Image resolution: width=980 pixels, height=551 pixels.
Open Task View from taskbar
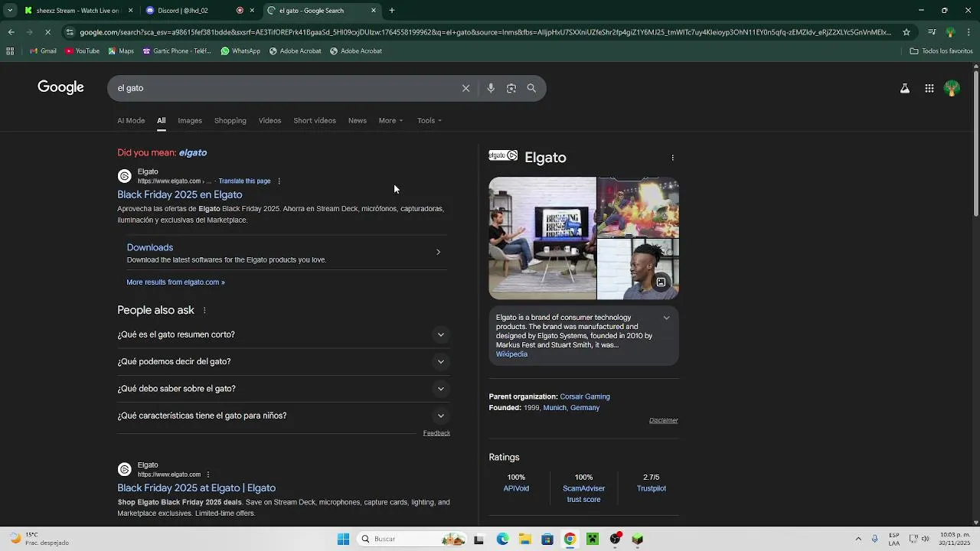(x=479, y=539)
